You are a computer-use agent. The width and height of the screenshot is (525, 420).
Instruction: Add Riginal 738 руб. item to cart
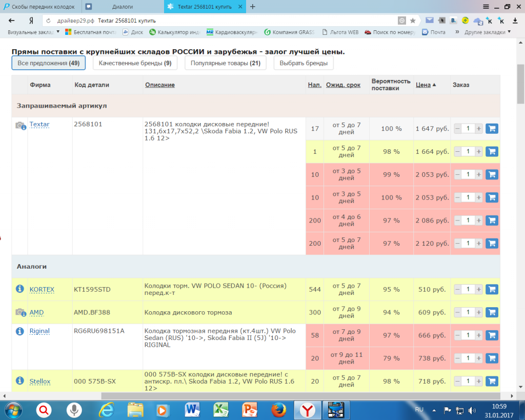492,358
